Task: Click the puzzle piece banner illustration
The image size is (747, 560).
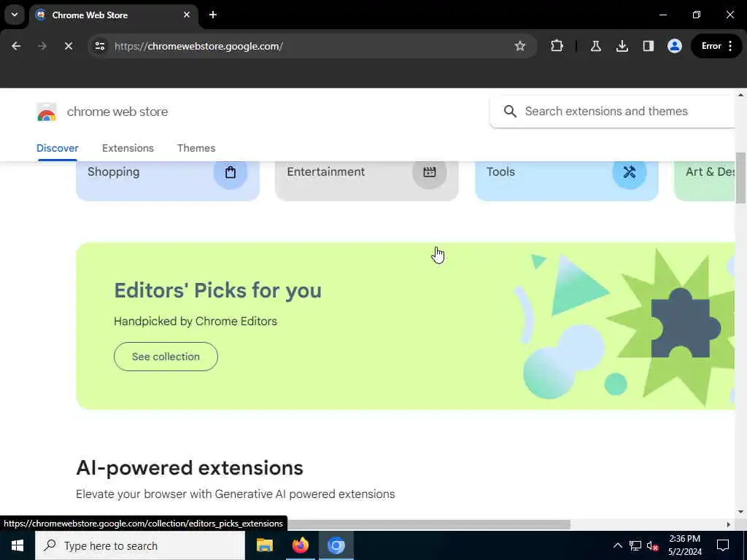Action: (684, 324)
